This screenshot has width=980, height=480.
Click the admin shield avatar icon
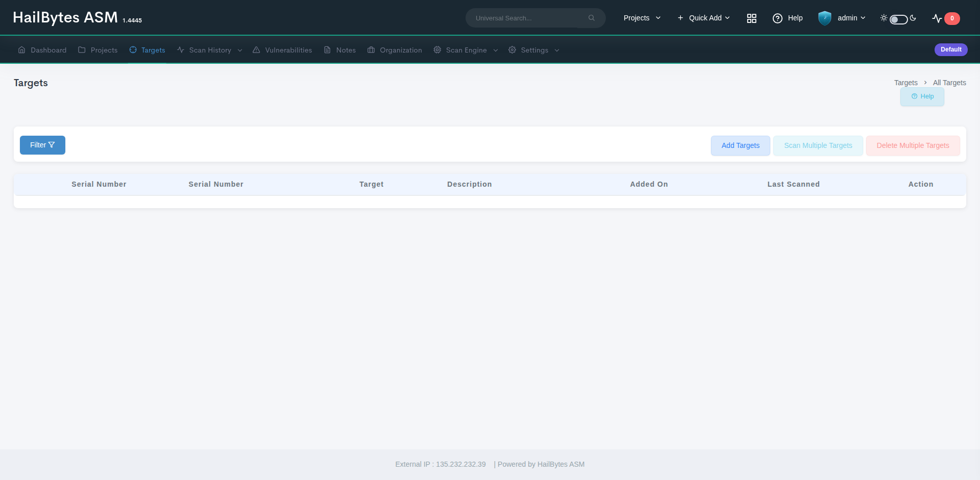825,18
